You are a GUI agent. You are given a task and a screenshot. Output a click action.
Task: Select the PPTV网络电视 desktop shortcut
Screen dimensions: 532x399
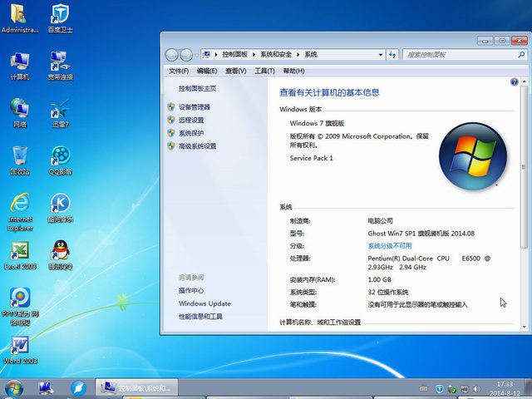[20, 307]
